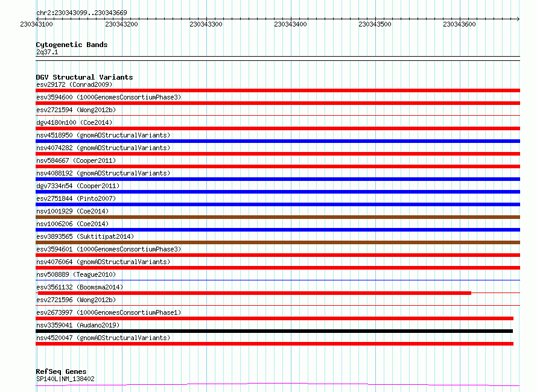Click red bar under esv3594601 label
This screenshot has width=537, height=392.
278,255
